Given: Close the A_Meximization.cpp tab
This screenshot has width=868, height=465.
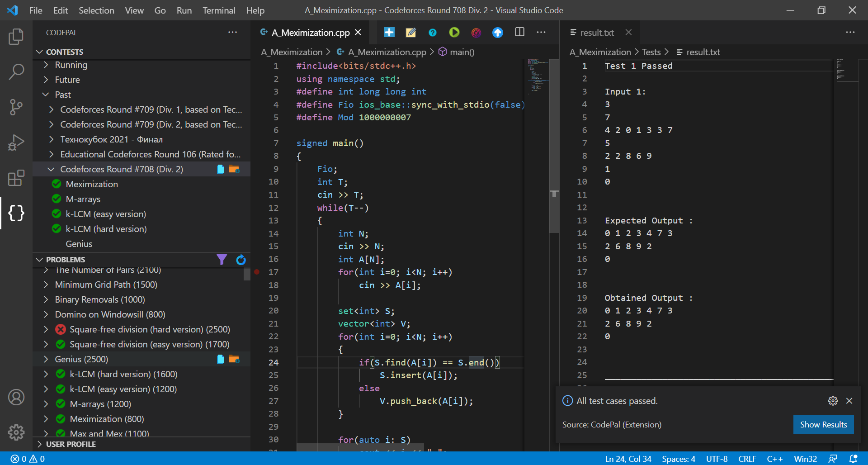Looking at the screenshot, I should click(358, 33).
